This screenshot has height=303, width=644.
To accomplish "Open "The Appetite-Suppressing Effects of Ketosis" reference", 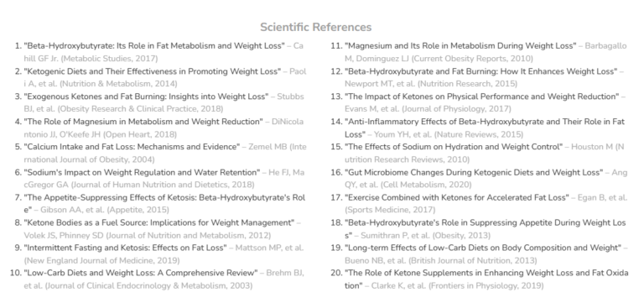I will (164, 203).
